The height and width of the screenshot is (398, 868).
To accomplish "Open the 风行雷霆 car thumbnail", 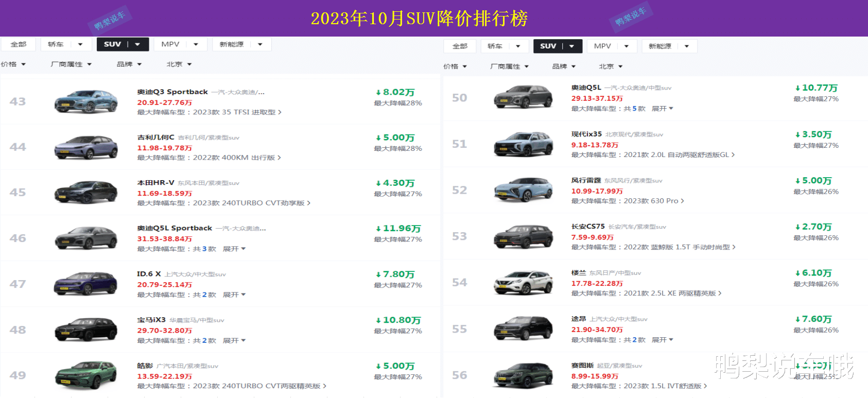I will click(x=524, y=190).
